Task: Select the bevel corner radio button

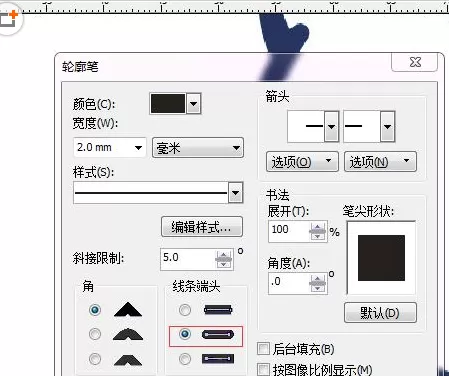Action: coord(95,359)
